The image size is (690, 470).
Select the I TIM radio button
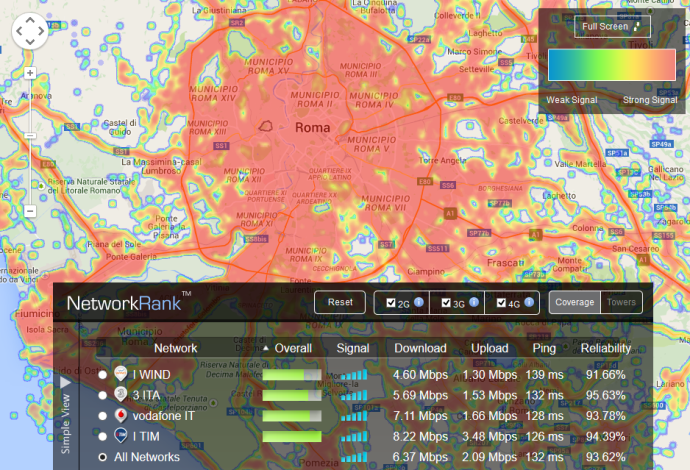[103, 437]
